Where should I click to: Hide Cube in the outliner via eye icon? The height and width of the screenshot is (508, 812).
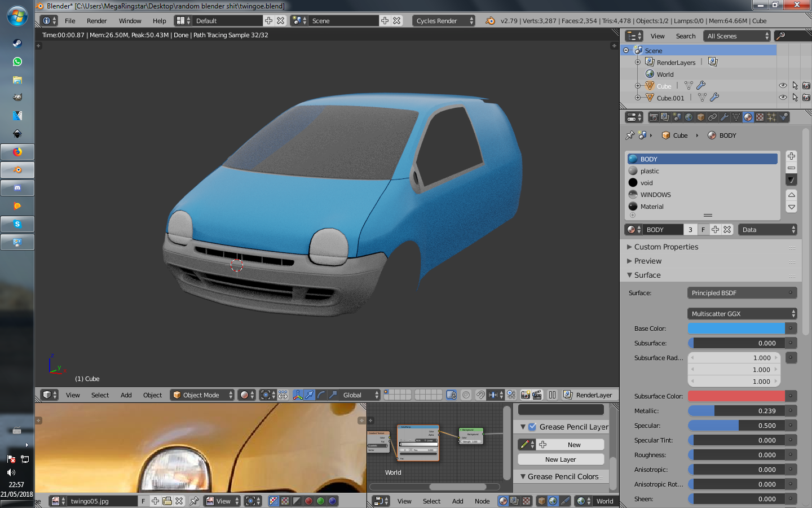coord(783,86)
